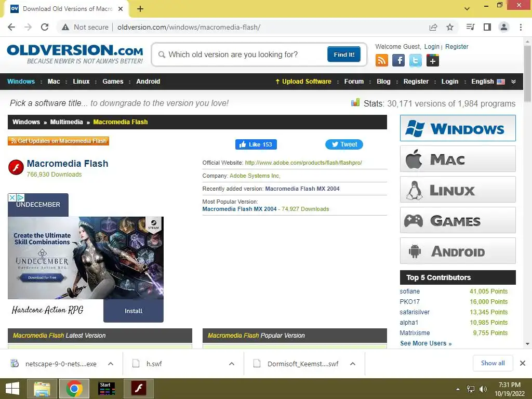Click the network tray icon

[x=471, y=389]
